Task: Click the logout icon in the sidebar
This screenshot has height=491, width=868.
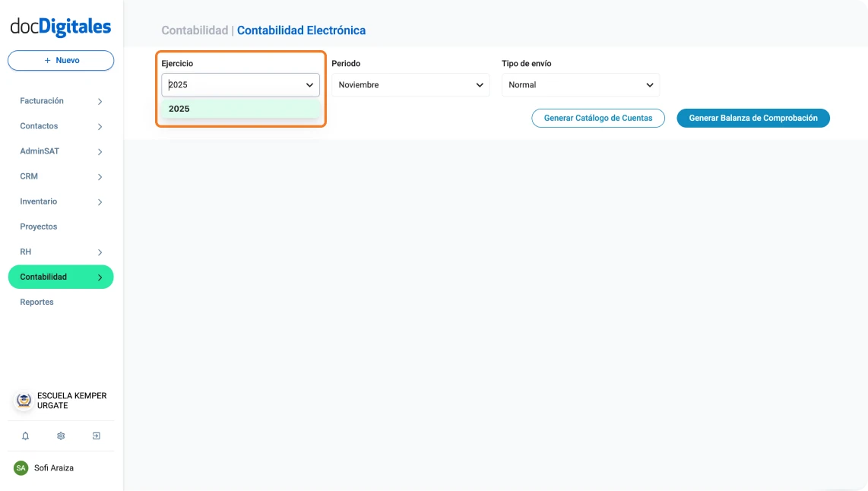Action: 96,436
